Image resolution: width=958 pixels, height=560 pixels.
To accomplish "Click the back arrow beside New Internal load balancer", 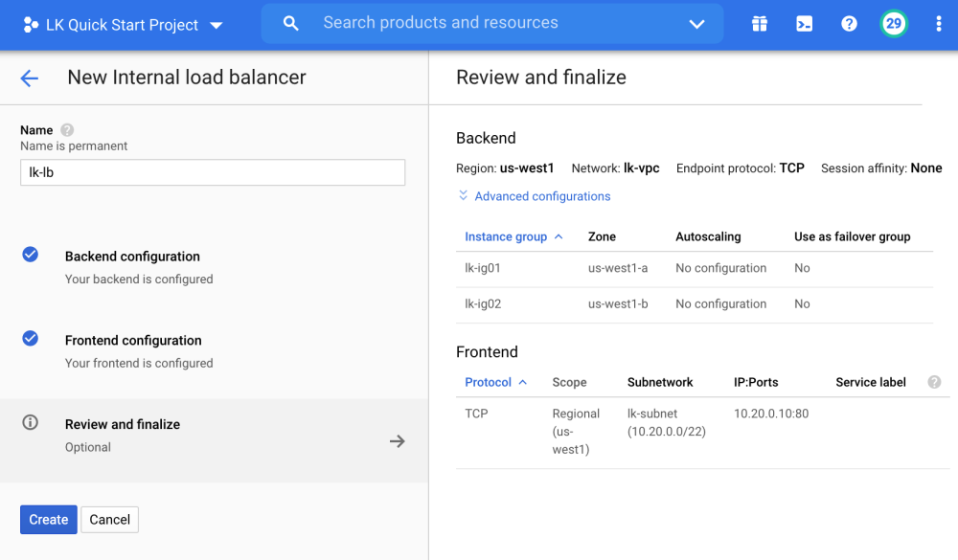I will coord(30,78).
